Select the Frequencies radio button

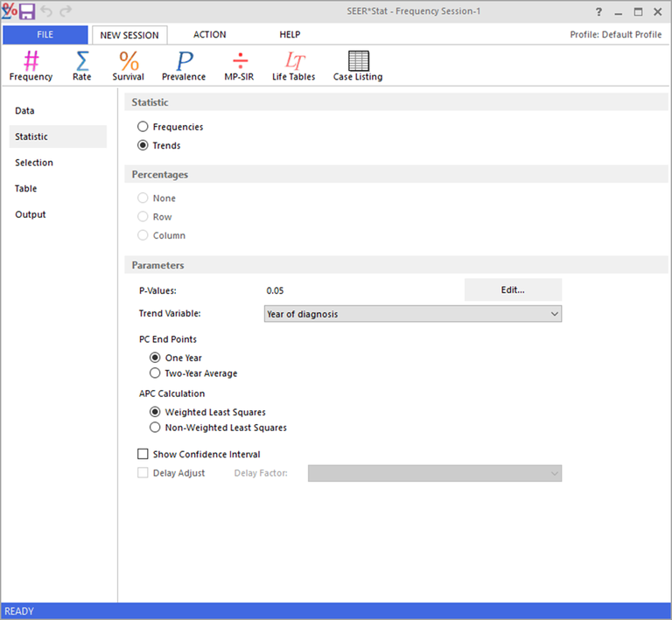pos(143,127)
